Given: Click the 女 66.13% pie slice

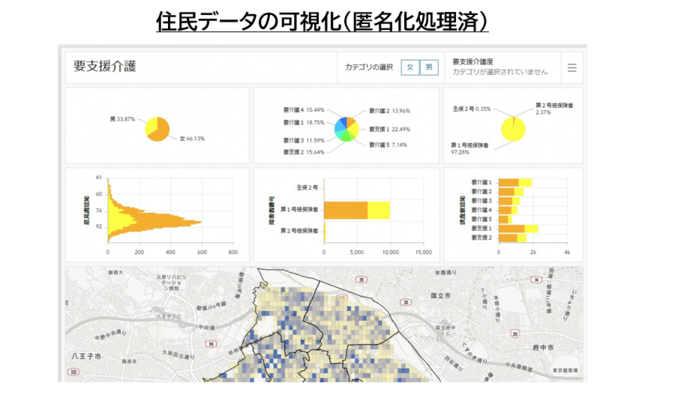Looking at the screenshot, I should click(x=160, y=130).
